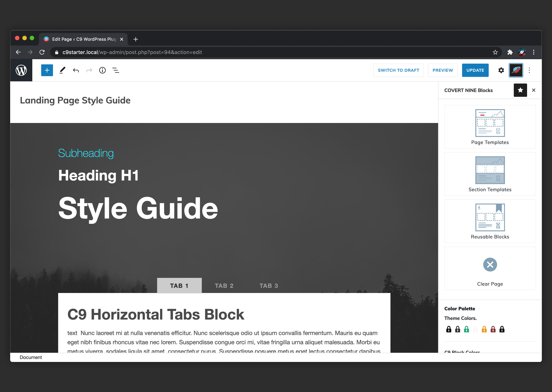Unpin sidebar with the star icon

(520, 90)
